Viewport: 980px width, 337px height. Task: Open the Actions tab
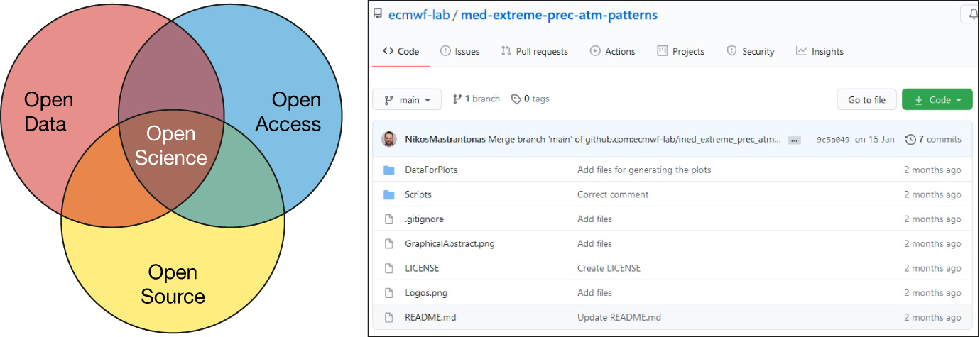pos(612,51)
